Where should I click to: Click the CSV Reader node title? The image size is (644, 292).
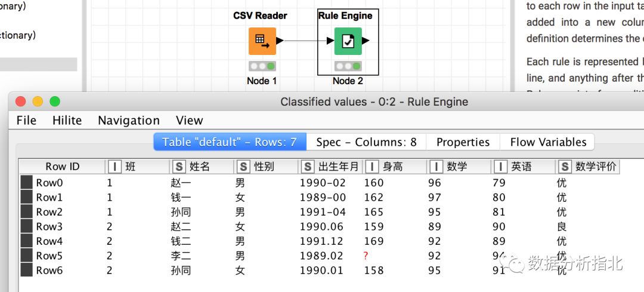[x=261, y=16]
